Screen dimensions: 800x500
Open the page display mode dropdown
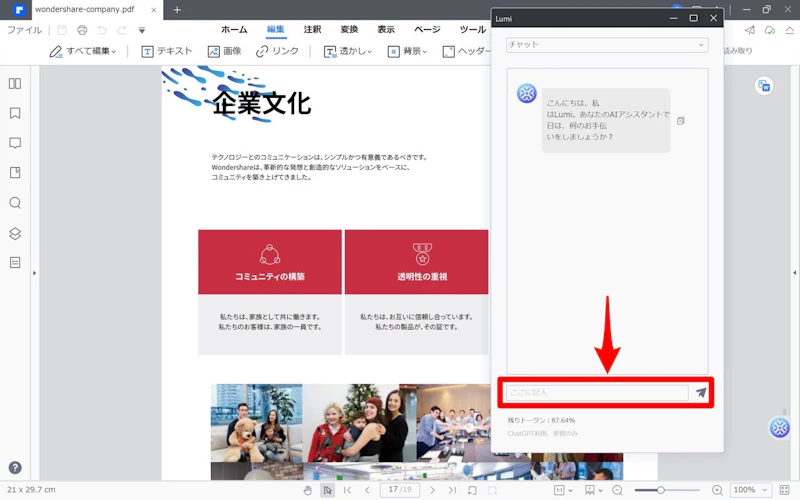pos(593,490)
